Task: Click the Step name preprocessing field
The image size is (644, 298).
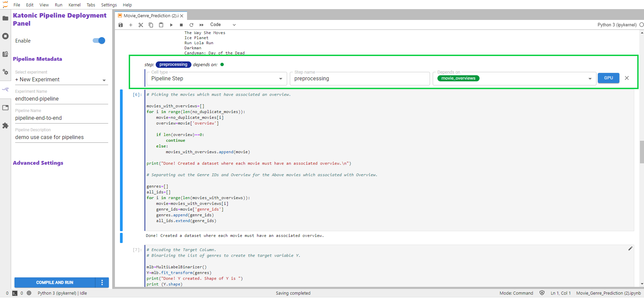Action: [360, 79]
